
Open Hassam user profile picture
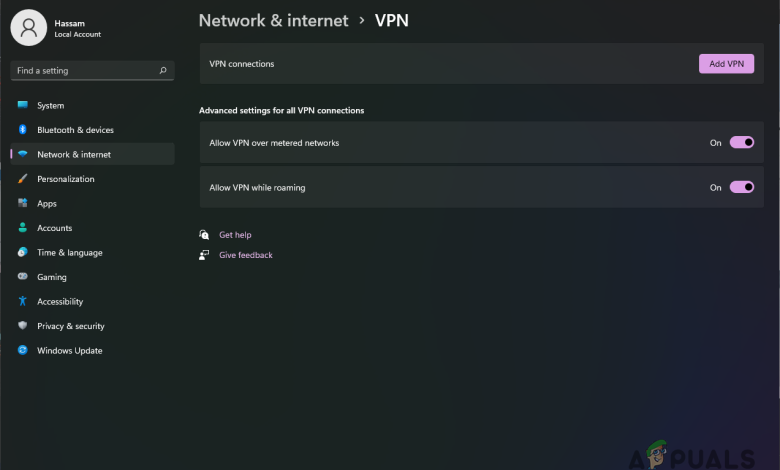coord(29,28)
